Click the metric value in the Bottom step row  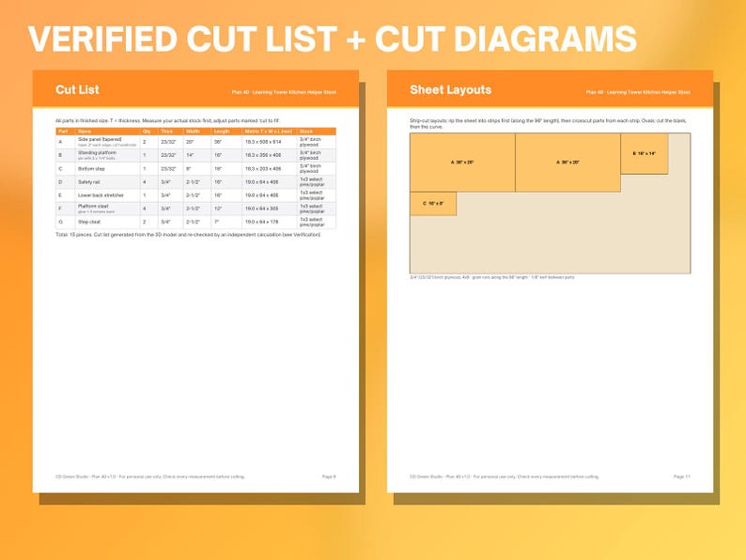tap(263, 169)
